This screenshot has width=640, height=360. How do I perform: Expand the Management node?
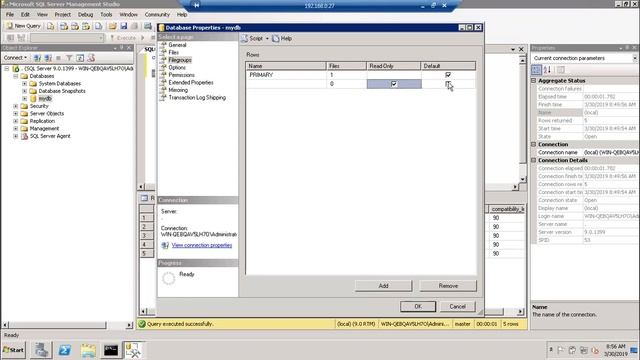pyautogui.click(x=16, y=129)
